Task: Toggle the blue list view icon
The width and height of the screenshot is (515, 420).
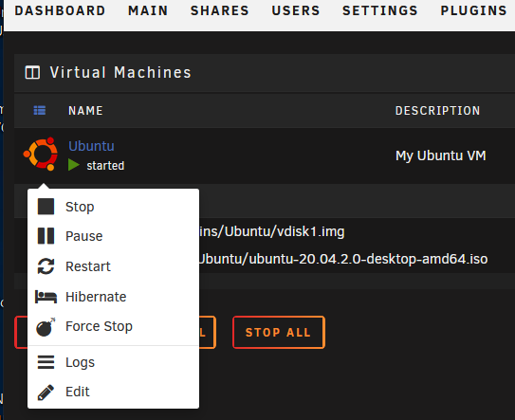Action: [40, 110]
